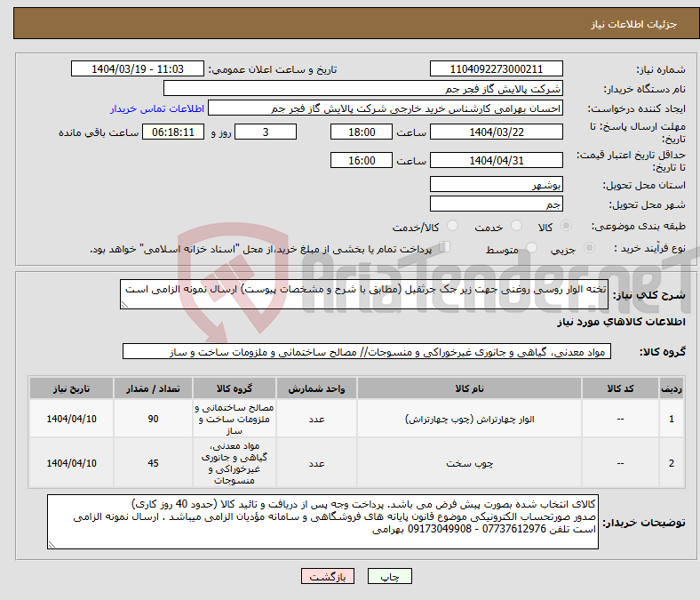700x600 pixels.
Task: Click the تاریخ نیاز column header
Action: 71,388
